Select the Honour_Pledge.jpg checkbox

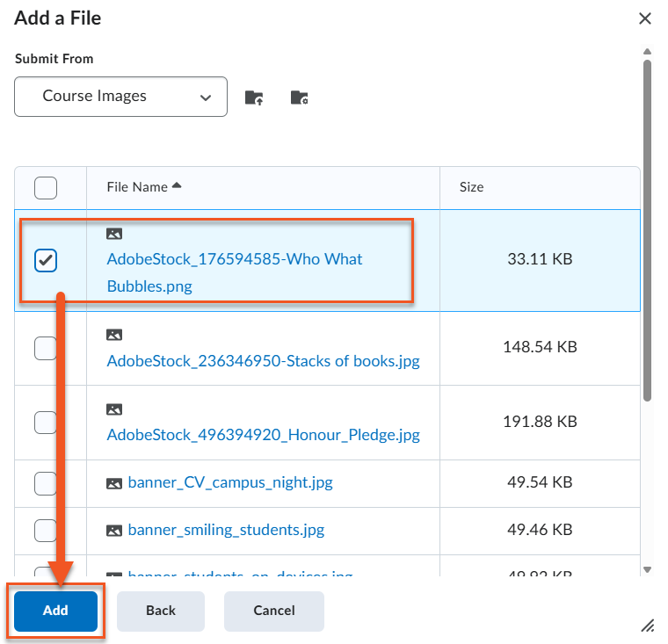point(46,423)
